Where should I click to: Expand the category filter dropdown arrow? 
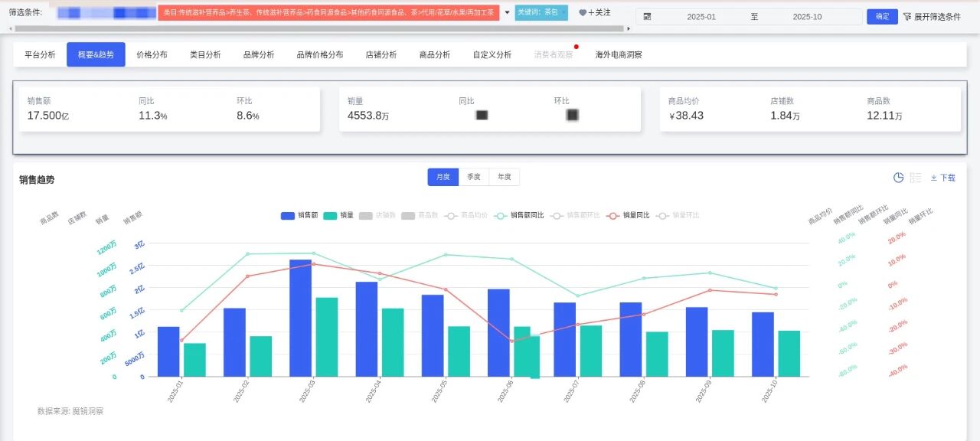[x=507, y=13]
